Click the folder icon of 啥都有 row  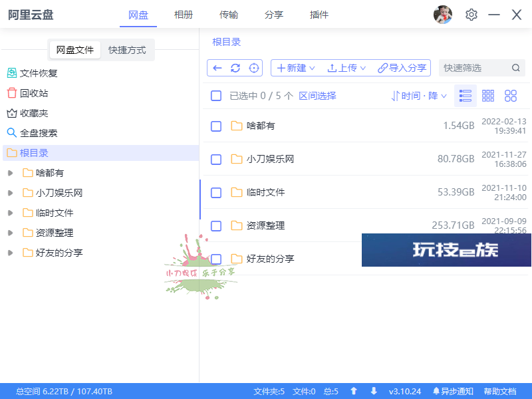click(237, 126)
